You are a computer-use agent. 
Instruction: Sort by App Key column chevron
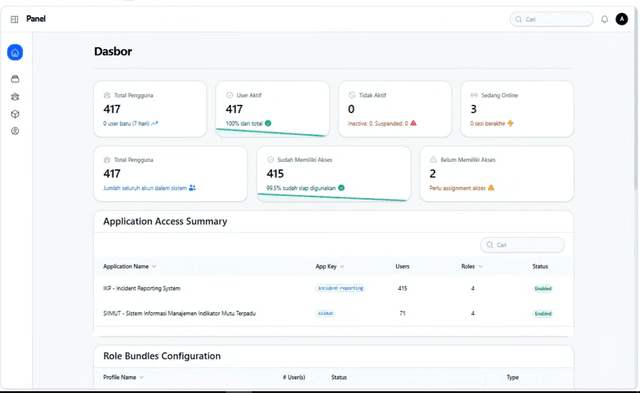[342, 266]
